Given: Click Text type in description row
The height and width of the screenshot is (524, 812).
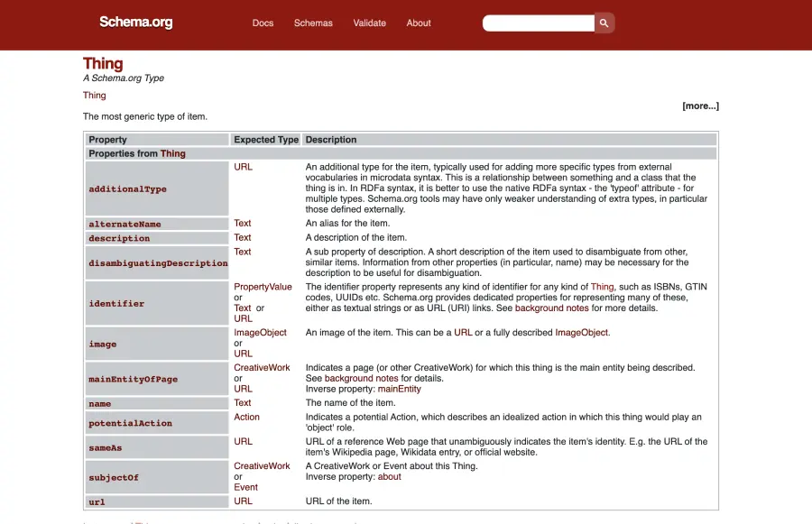Looking at the screenshot, I should click(243, 237).
